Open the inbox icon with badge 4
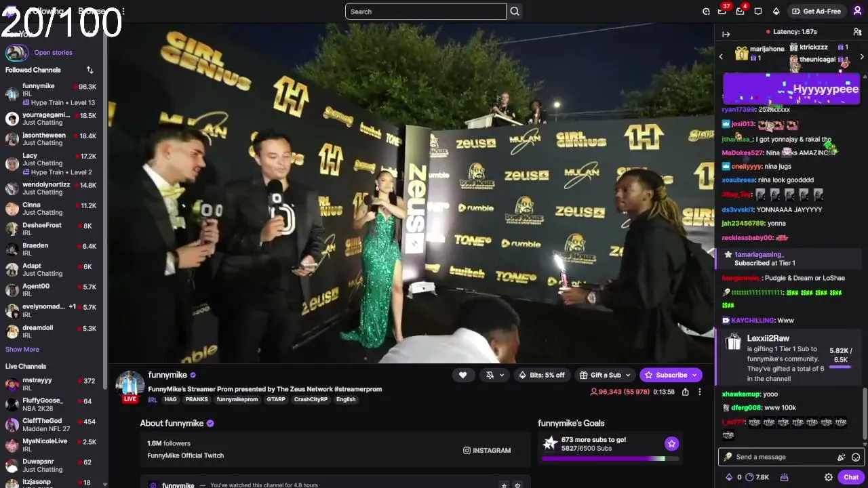Image resolution: width=868 pixels, height=488 pixels. pyautogui.click(x=741, y=12)
